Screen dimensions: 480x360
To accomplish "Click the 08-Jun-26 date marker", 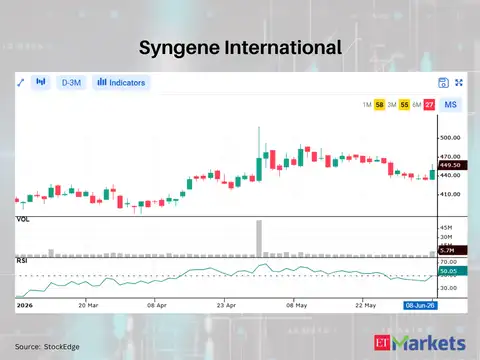I will tap(420, 305).
